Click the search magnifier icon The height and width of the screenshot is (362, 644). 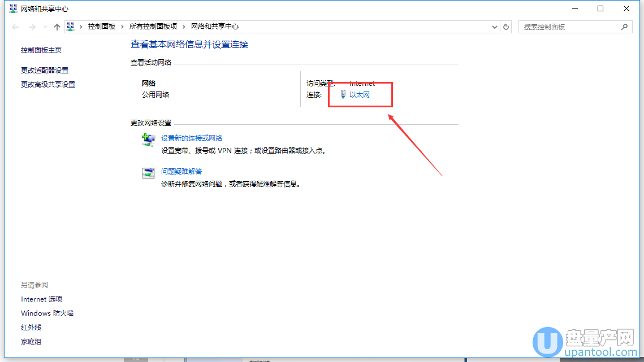coord(624,26)
